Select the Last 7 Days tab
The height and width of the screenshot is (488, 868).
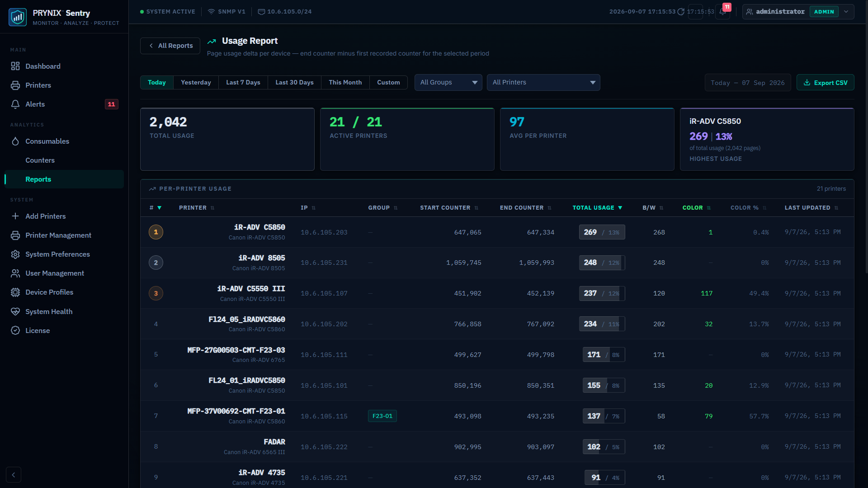243,83
